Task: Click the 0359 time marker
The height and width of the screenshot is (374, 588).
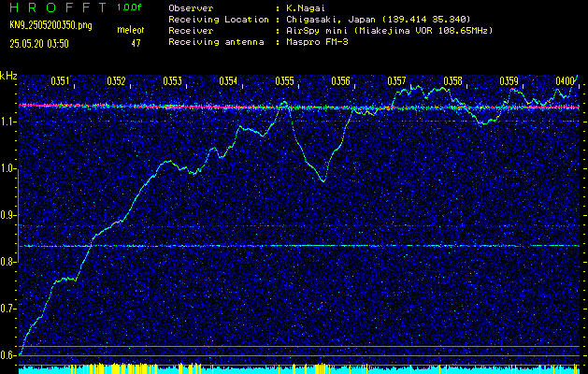Action: pyautogui.click(x=509, y=81)
